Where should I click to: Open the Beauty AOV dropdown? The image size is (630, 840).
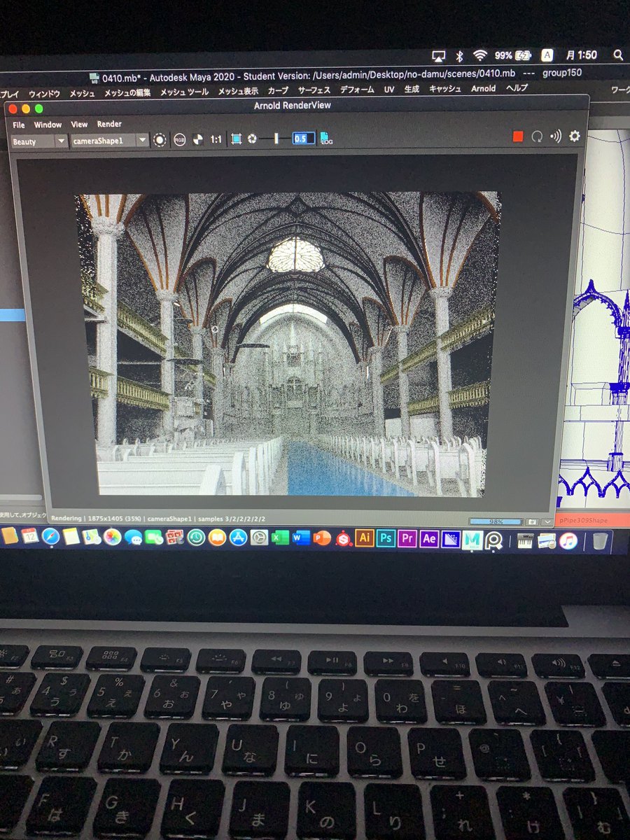(39, 141)
